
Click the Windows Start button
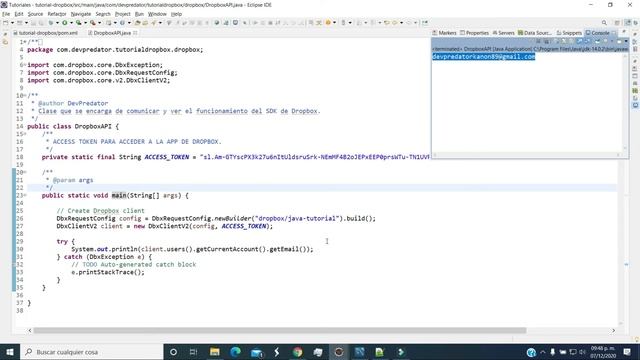[x=10, y=352]
